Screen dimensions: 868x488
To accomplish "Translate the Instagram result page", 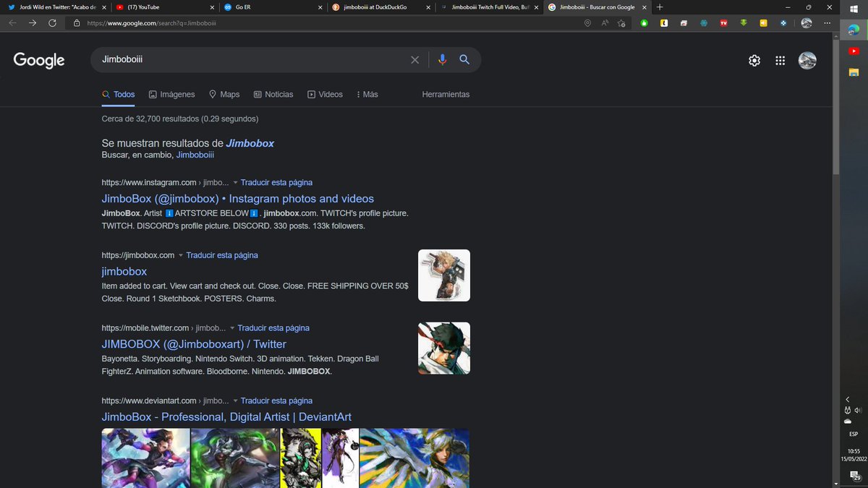I will 276,183.
